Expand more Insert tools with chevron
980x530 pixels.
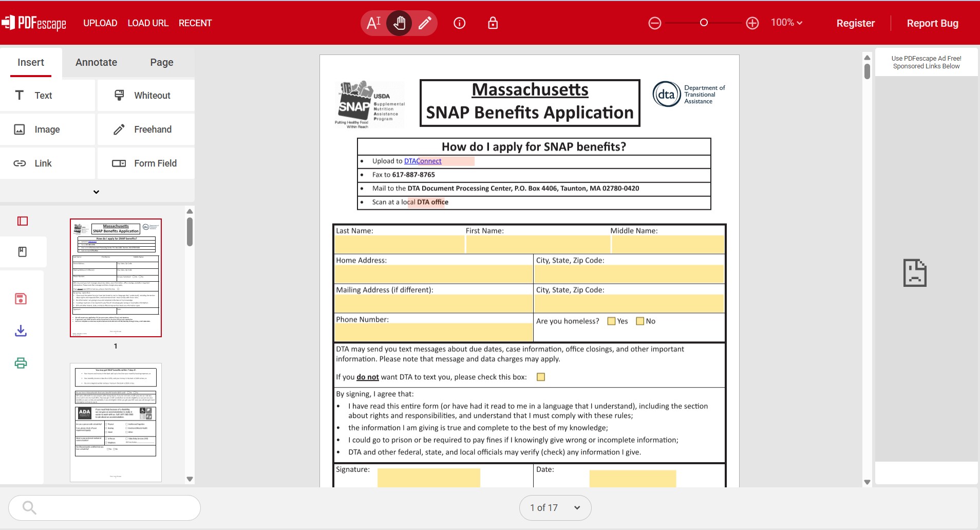point(96,191)
